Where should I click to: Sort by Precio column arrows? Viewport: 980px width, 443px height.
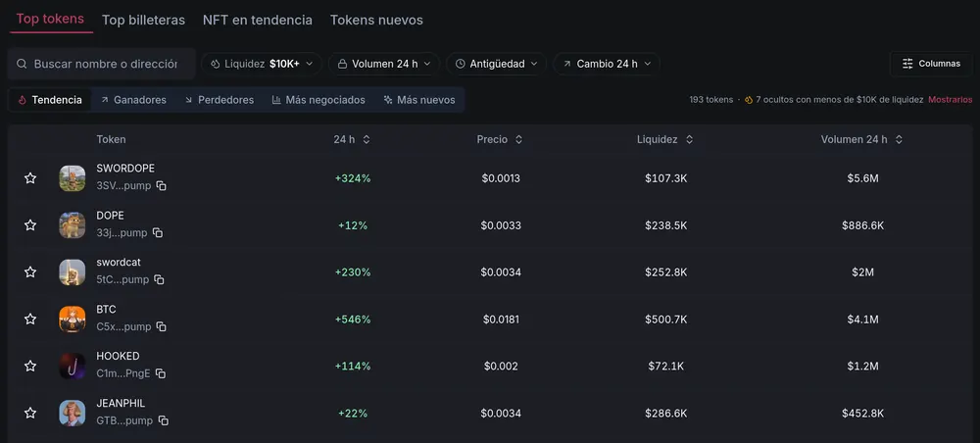coord(518,139)
